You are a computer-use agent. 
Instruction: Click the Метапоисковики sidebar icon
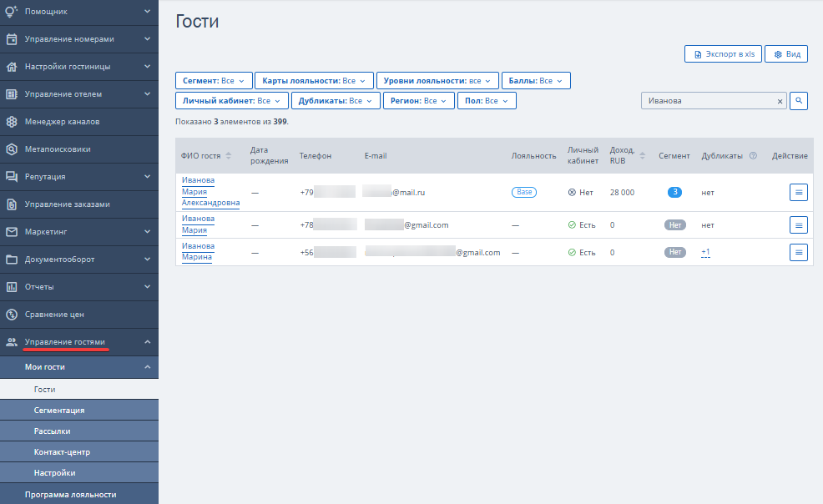(12, 149)
